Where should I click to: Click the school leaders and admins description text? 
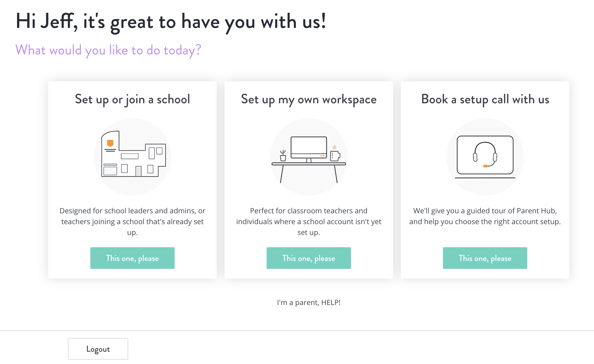(x=132, y=221)
